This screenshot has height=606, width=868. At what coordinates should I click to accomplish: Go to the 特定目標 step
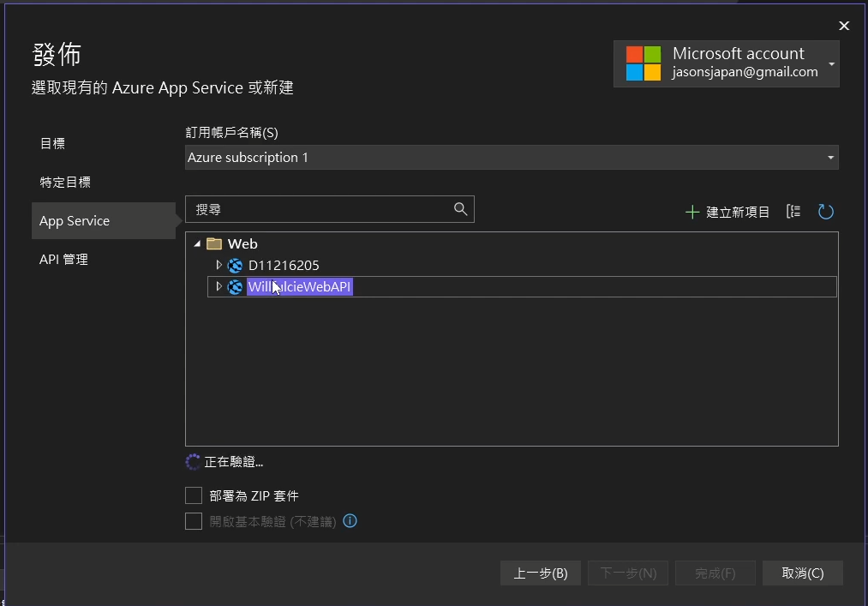65,183
